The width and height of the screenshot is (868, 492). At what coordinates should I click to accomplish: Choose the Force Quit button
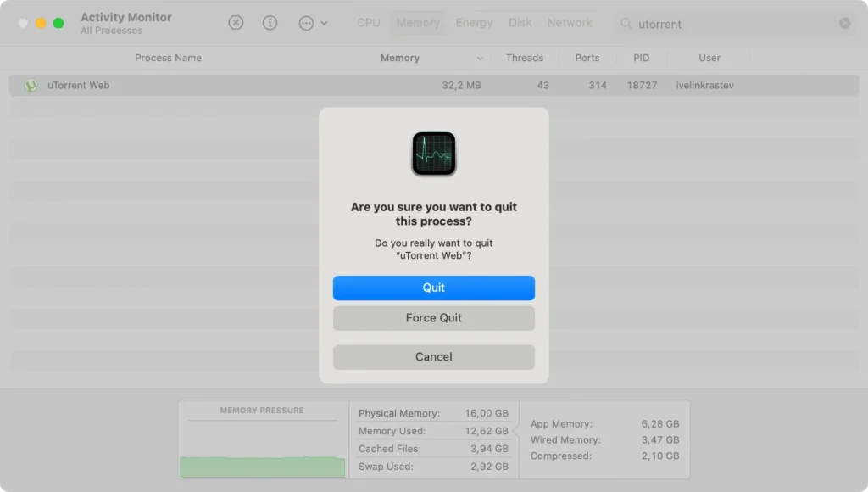434,318
